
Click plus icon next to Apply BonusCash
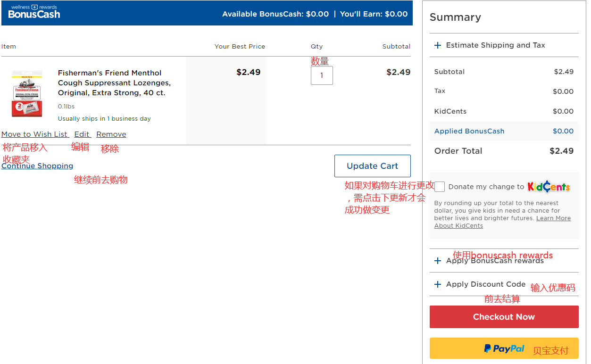(x=438, y=261)
